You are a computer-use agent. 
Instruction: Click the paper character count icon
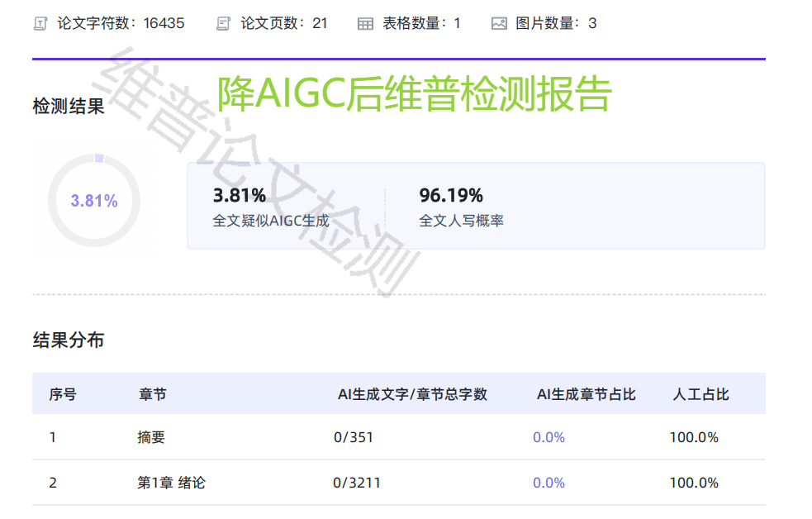(40, 24)
